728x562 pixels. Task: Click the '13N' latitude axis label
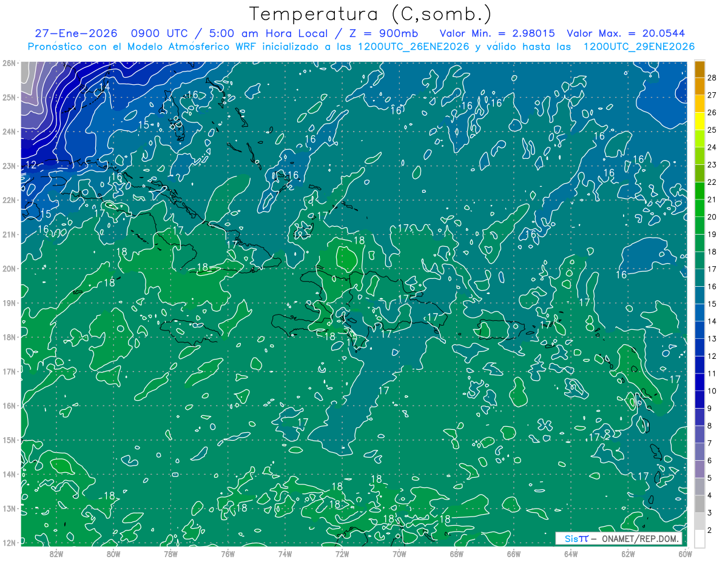[x=8, y=509]
